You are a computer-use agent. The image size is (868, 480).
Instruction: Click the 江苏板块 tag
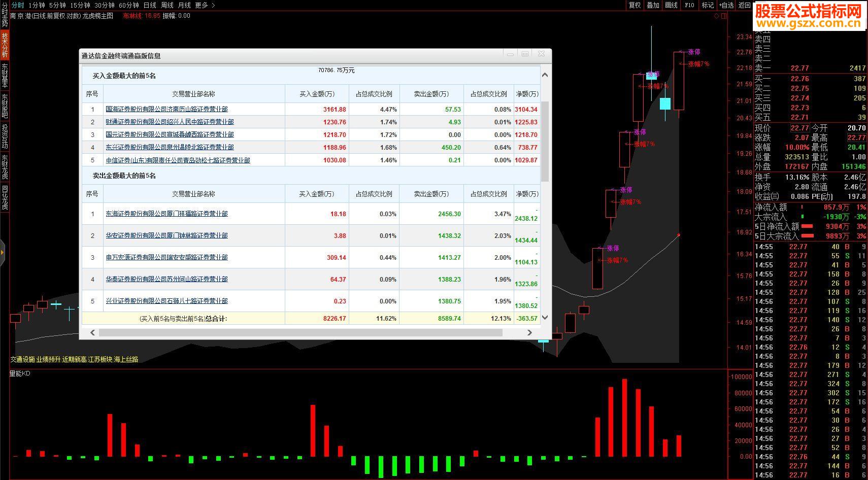[100, 359]
